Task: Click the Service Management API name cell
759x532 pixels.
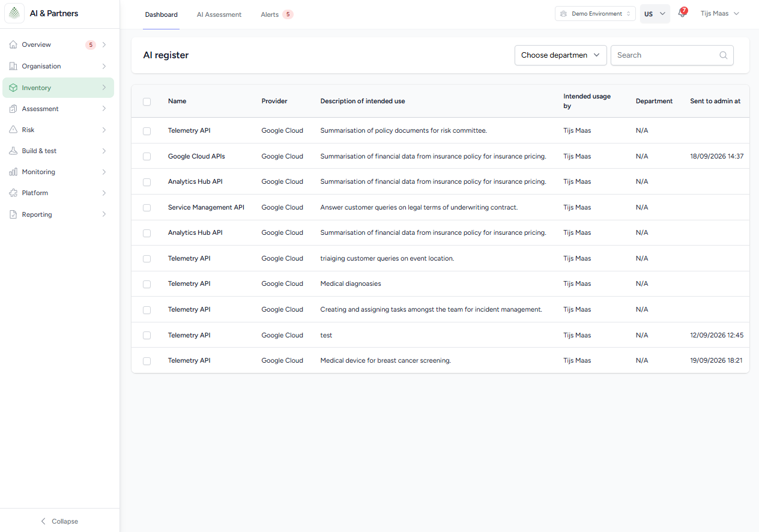Action: tap(206, 207)
